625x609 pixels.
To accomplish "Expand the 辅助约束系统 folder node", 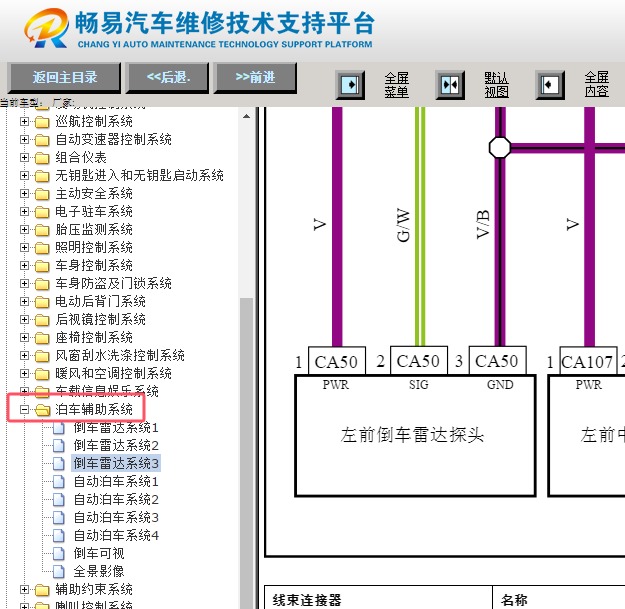I will click(x=24, y=589).
